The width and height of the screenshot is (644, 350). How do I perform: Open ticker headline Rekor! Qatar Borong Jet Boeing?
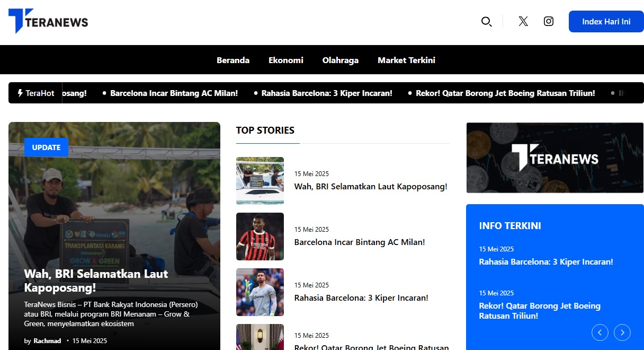505,93
